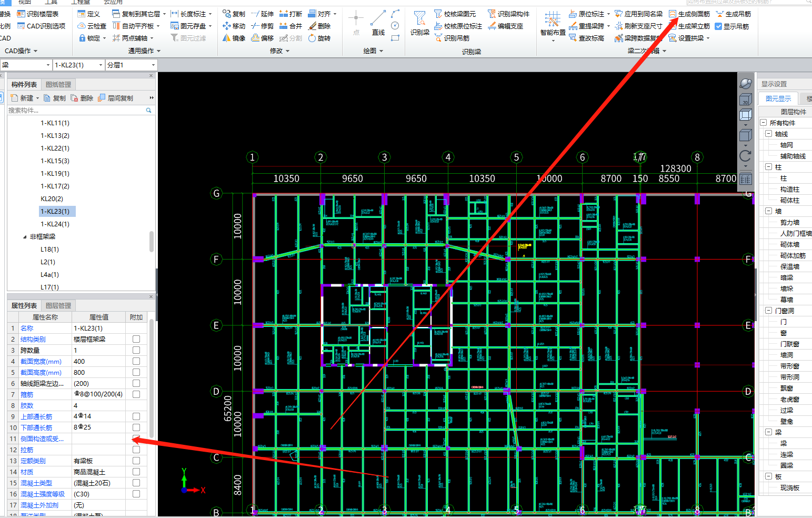This screenshot has width=812, height=518.
Task: Toggle 附加 checkbox for 下部通长筋 row
Action: click(x=136, y=427)
